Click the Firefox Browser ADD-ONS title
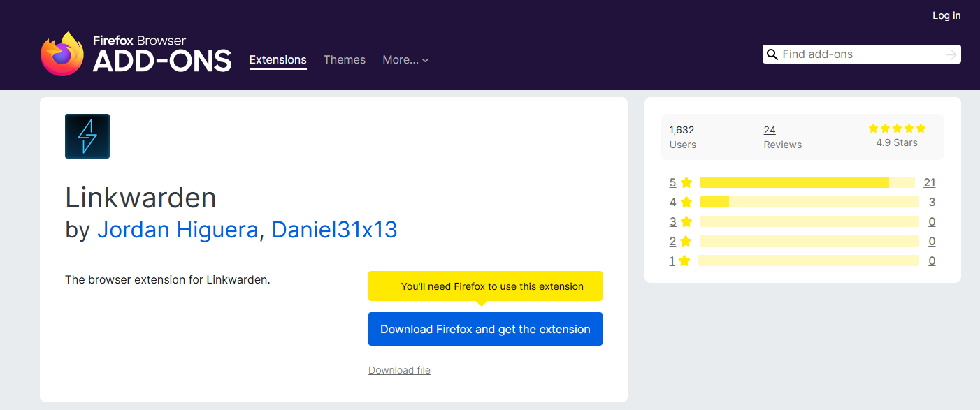 [162, 54]
